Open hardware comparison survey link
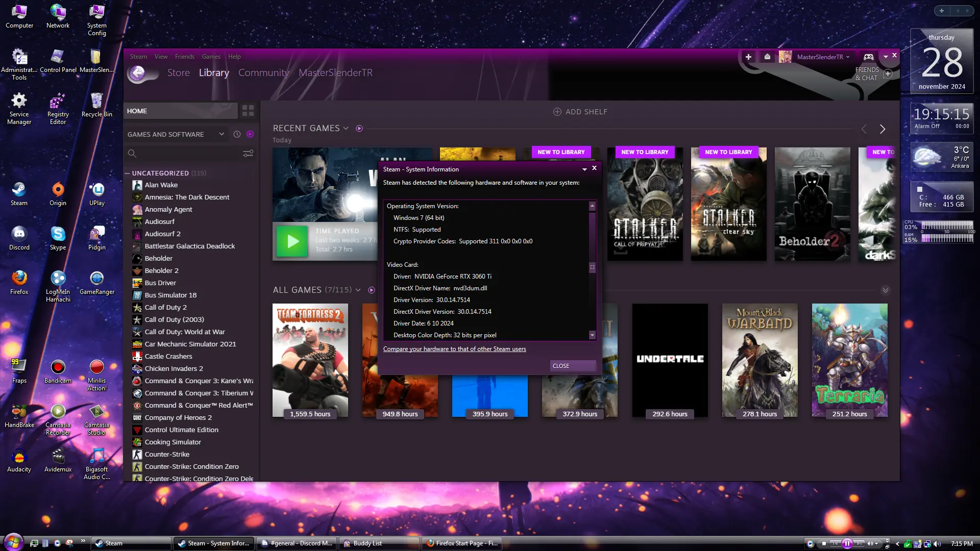 click(x=454, y=349)
